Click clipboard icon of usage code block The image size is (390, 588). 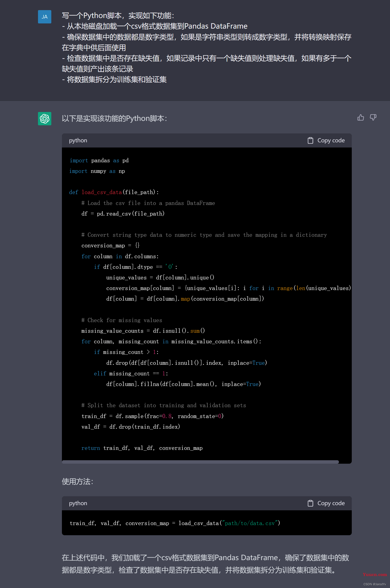tap(310, 503)
